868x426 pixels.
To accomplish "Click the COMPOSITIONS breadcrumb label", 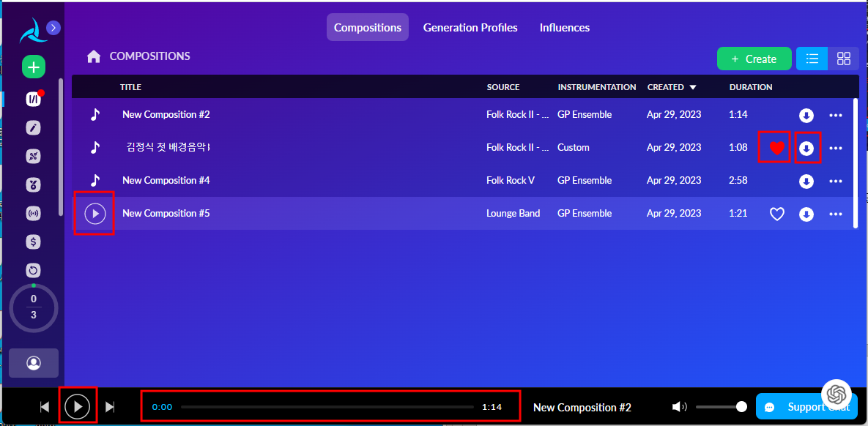I will tap(150, 56).
